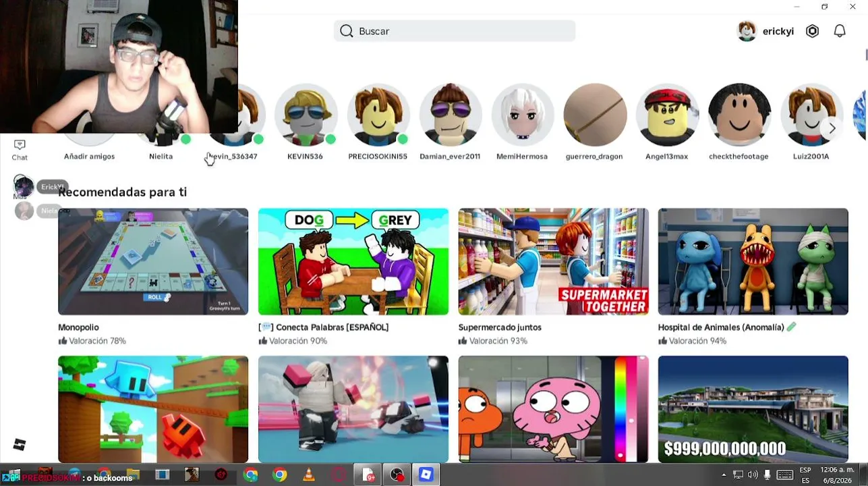Click the Buscar search field
Screen dimensions: 868x486
coord(455,31)
